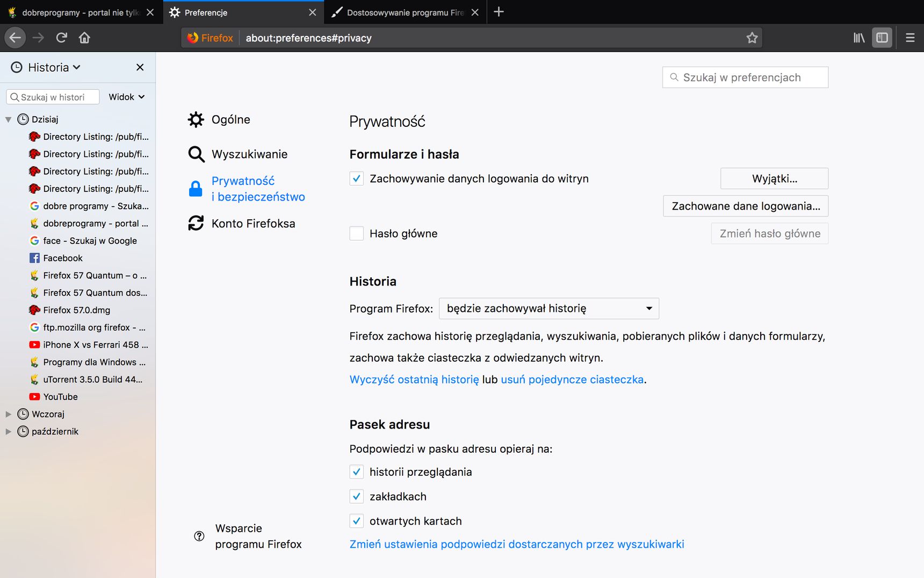Go back using the back arrow button
This screenshot has width=924, height=578.
15,38
